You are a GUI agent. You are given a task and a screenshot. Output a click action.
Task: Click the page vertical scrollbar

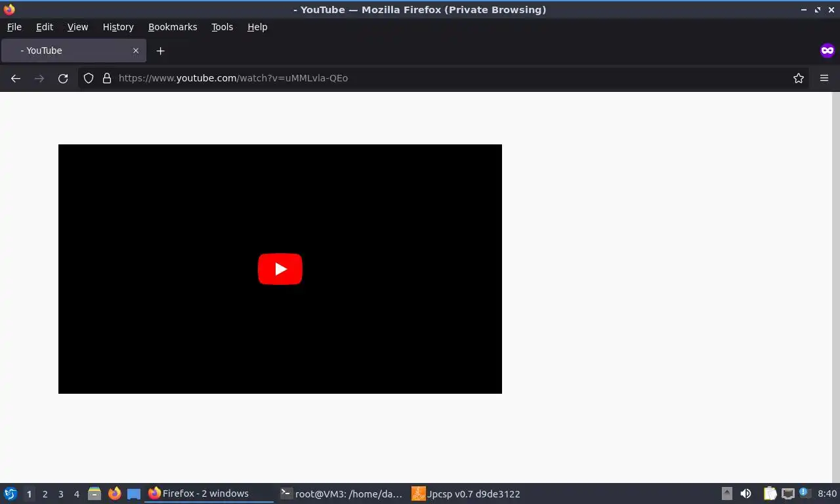[x=836, y=287]
